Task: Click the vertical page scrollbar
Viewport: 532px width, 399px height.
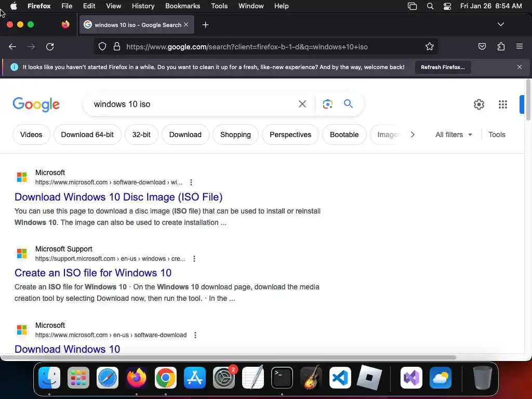Action: tap(528, 100)
